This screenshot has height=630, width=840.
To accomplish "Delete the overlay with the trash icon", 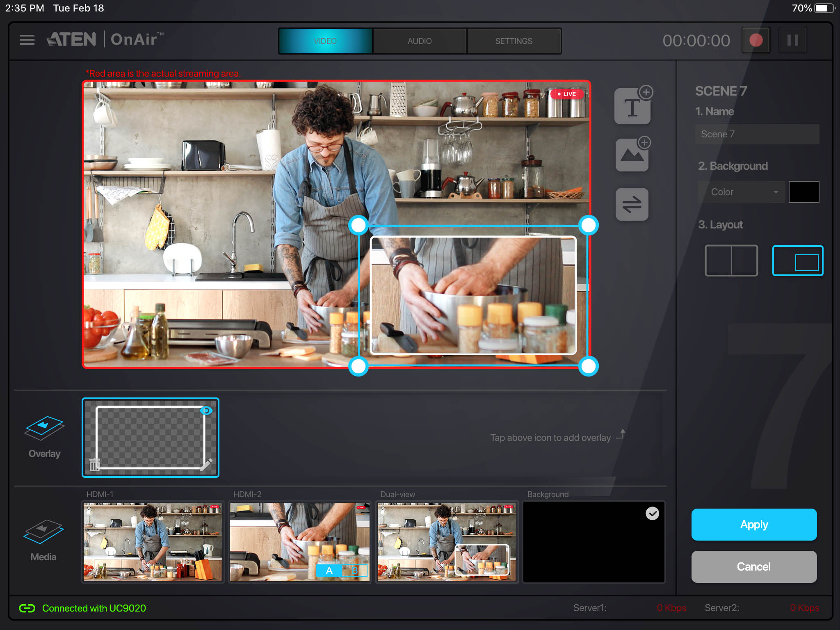I will [95, 465].
